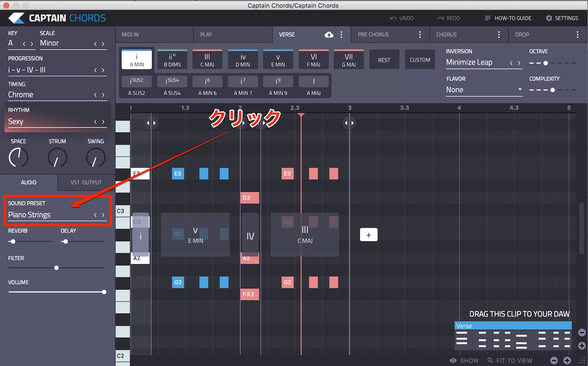Toggle Show with the eye icon
Viewport: 588px width, 366px height.
(453, 360)
